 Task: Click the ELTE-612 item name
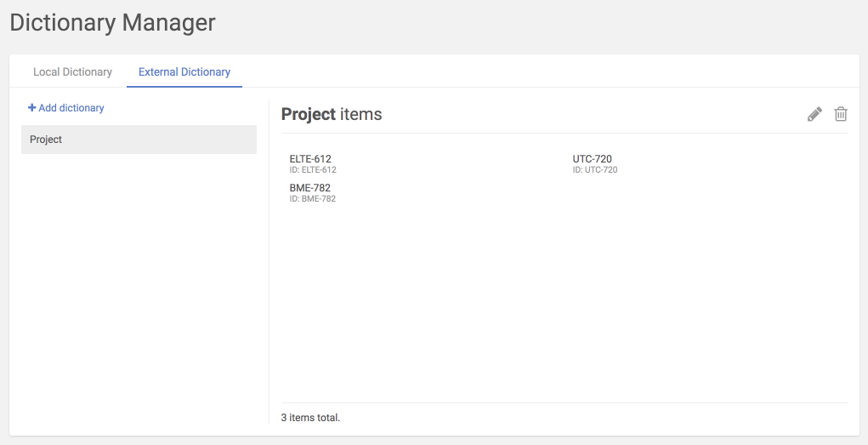click(x=310, y=159)
